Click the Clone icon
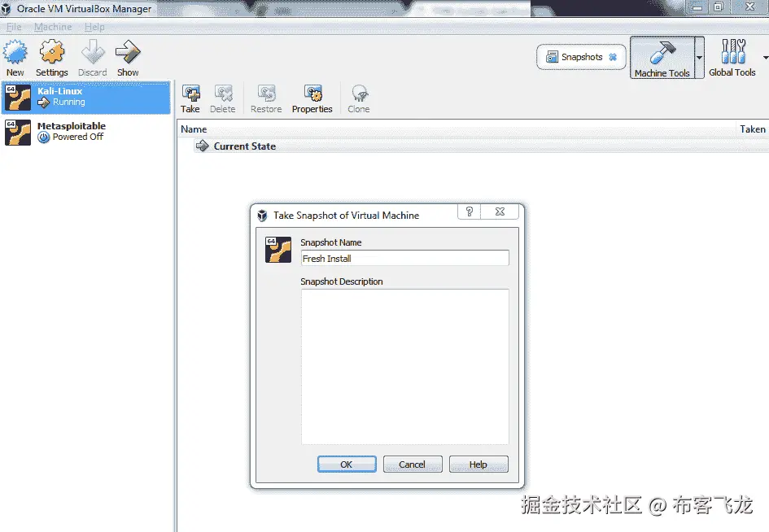Screen dimensions: 769x532 click(x=359, y=93)
